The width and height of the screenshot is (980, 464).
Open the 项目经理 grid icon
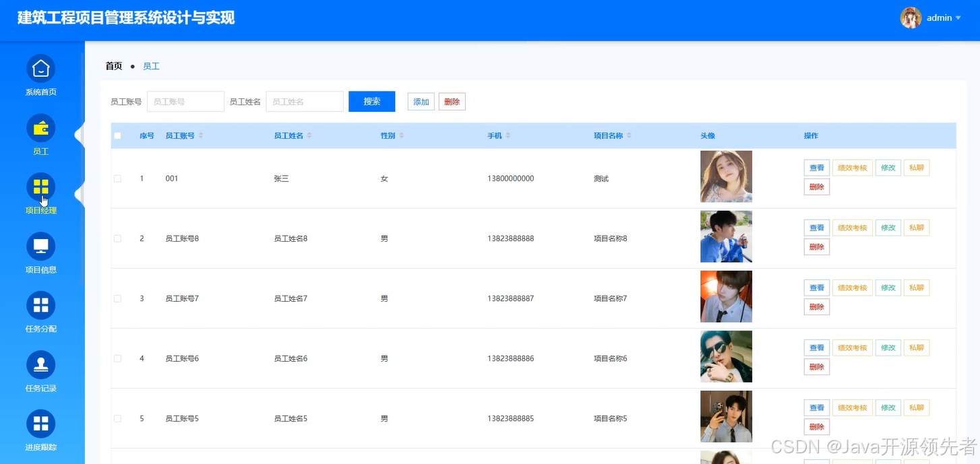pyautogui.click(x=40, y=187)
